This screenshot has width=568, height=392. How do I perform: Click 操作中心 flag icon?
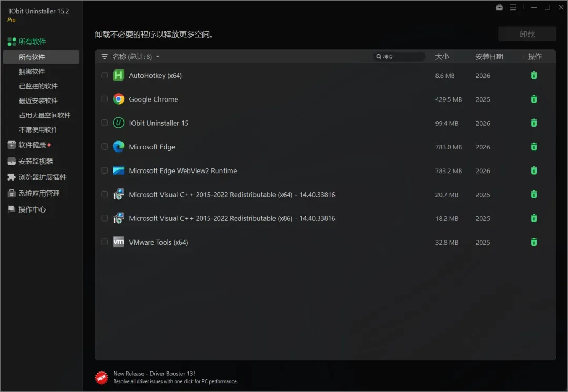point(12,209)
